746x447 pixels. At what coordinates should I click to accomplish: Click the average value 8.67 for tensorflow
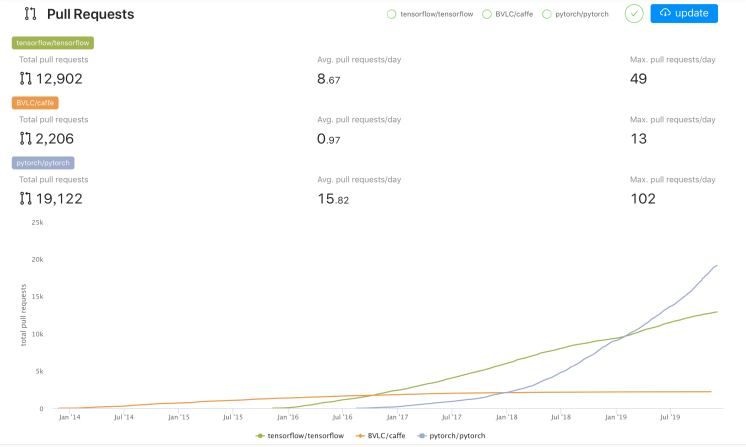pyautogui.click(x=329, y=79)
